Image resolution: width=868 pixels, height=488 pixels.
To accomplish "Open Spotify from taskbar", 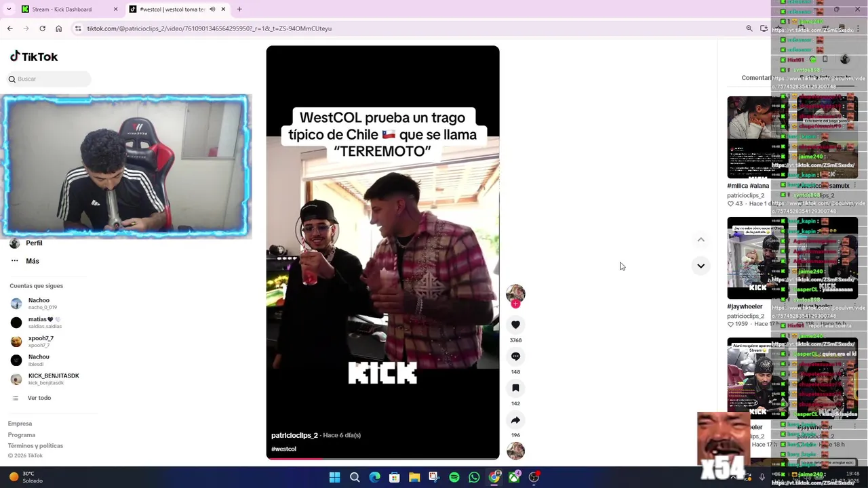I will (x=454, y=477).
